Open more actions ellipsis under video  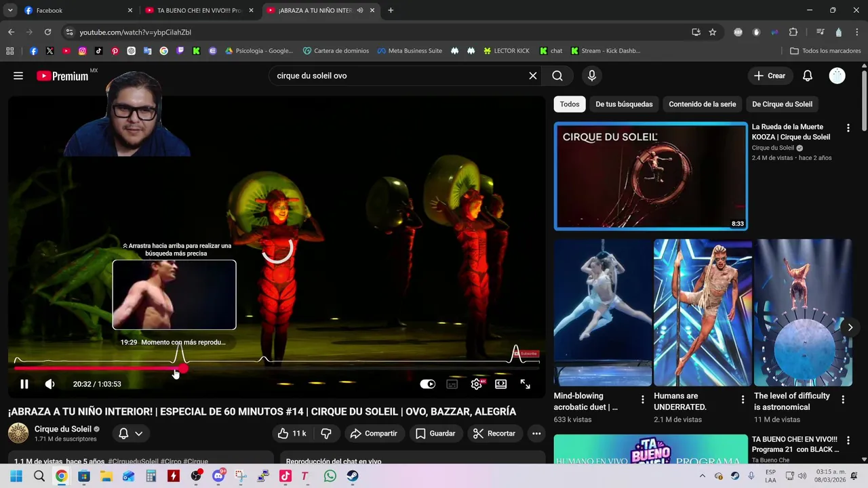pyautogui.click(x=536, y=434)
